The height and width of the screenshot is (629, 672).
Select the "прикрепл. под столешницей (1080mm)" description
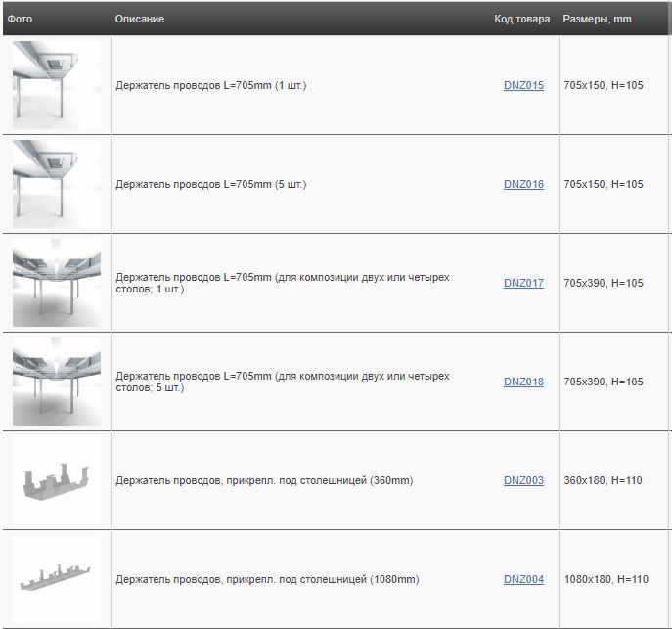coord(267,580)
